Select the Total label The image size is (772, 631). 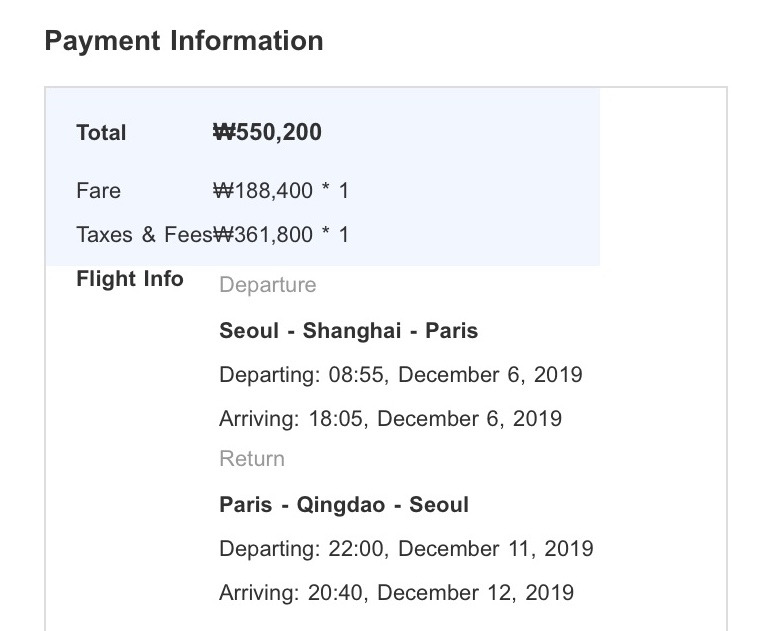tap(101, 133)
